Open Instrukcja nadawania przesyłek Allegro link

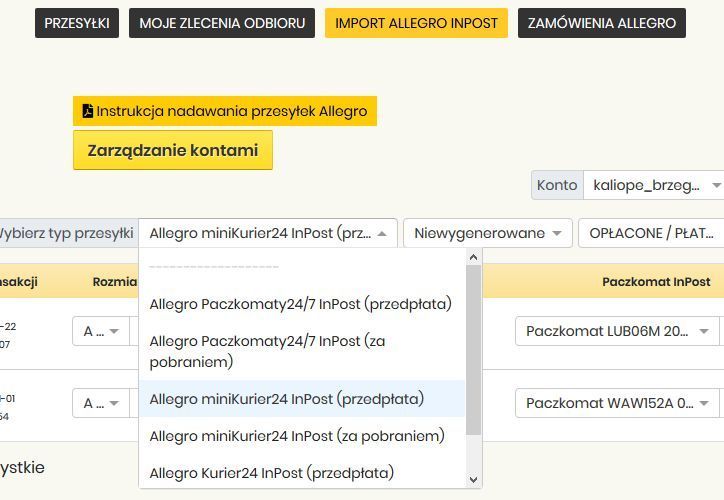(x=225, y=111)
